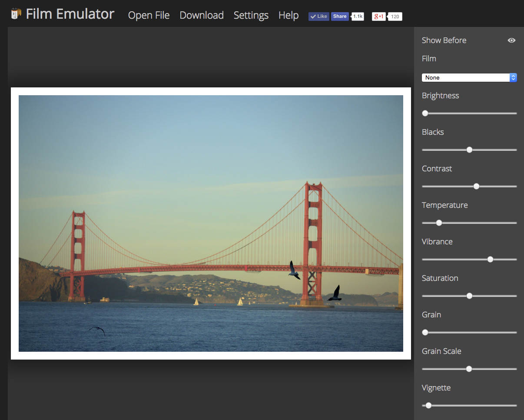Click the 1.1k share count bubble
524x420 pixels.
[x=357, y=16]
